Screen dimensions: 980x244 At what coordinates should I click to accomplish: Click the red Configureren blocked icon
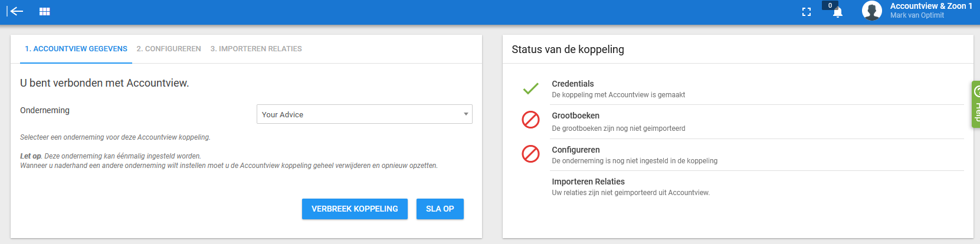[530, 154]
